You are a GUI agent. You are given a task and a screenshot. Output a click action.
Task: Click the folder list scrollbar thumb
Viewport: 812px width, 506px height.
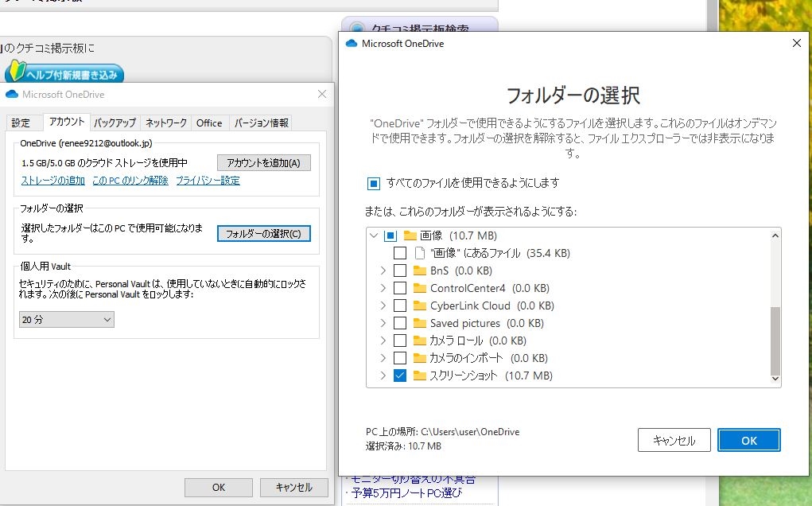tap(775, 341)
